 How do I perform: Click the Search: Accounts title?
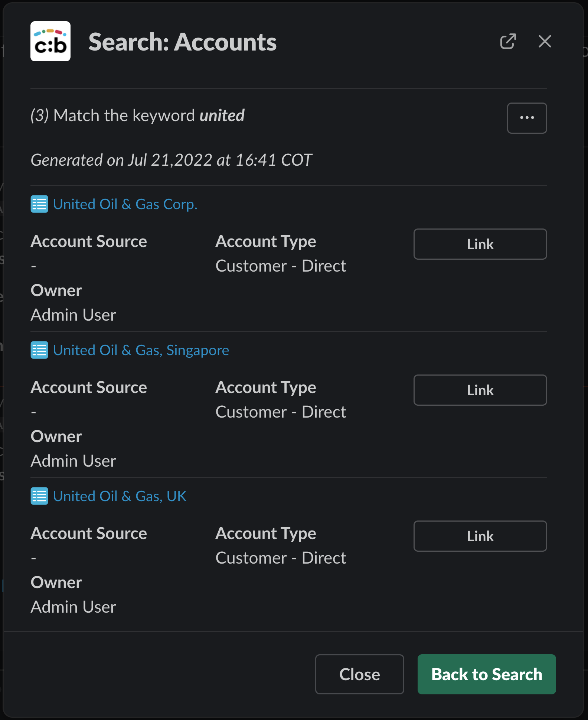click(182, 42)
